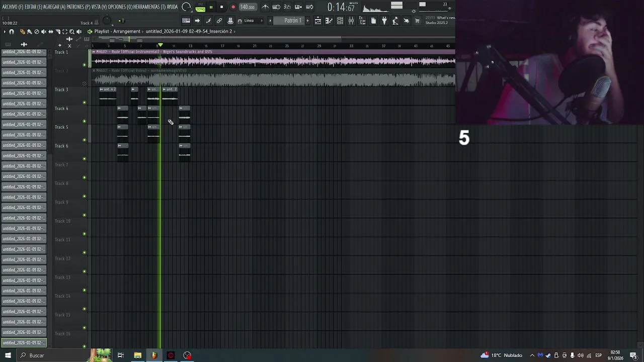Switch the Pat/Song mode toggle

(x=200, y=7)
